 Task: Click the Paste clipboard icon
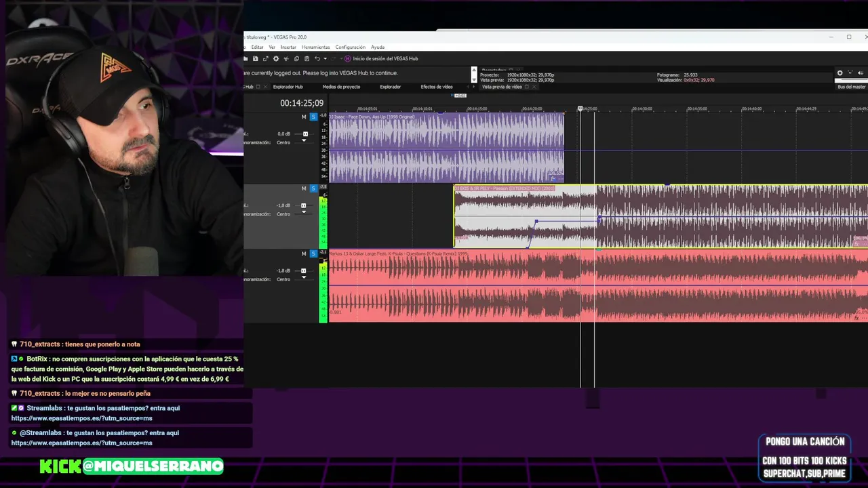pos(307,59)
